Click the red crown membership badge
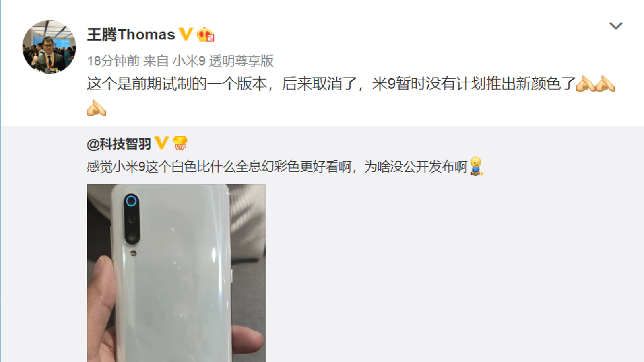The width and height of the screenshot is (644, 362). pyautogui.click(x=205, y=35)
